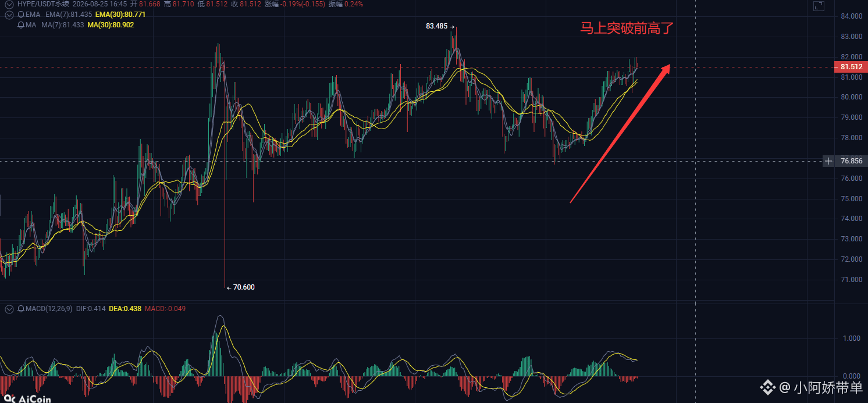The width and height of the screenshot is (868, 403).
Task: Click the 1.000 MACD axis label
Action: click(x=853, y=338)
